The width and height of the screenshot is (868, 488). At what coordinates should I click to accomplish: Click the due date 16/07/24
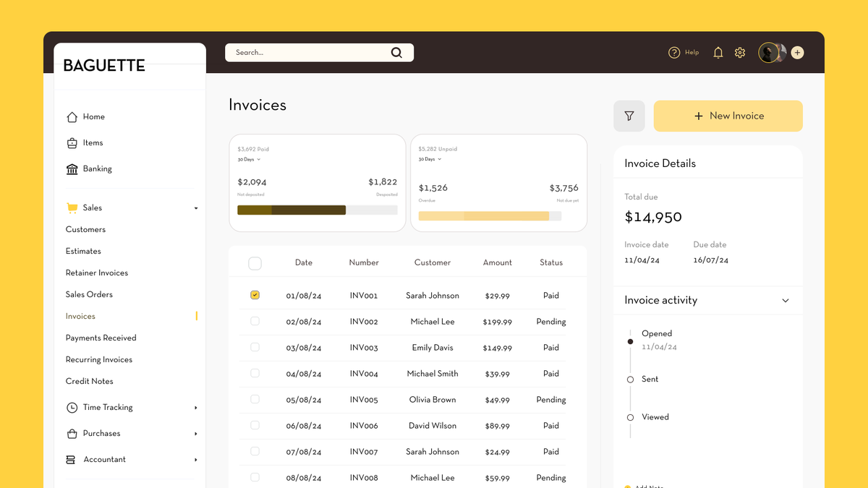coord(711,260)
